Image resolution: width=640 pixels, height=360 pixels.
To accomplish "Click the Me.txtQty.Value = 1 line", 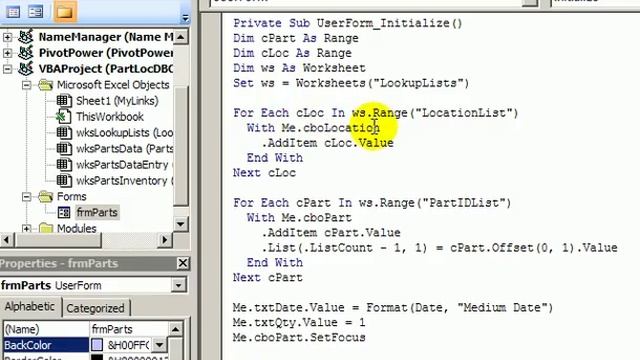I will [299, 322].
